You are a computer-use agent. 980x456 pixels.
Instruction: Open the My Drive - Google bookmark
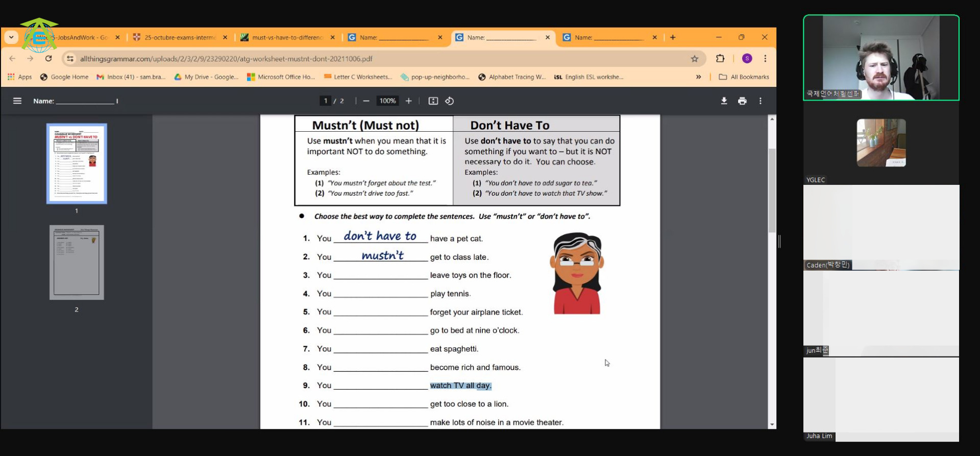click(206, 77)
